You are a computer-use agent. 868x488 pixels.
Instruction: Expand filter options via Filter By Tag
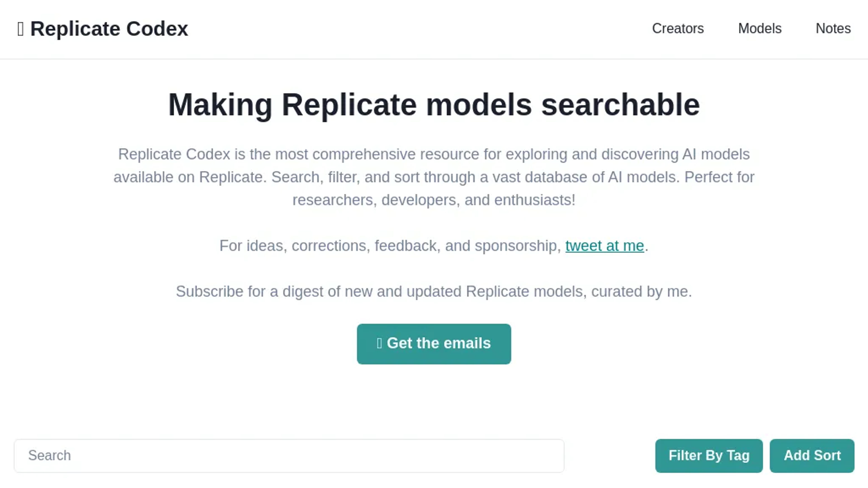pos(709,455)
